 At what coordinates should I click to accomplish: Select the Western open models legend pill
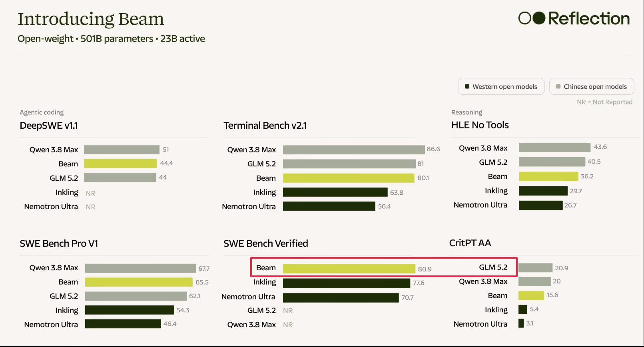[x=501, y=86]
